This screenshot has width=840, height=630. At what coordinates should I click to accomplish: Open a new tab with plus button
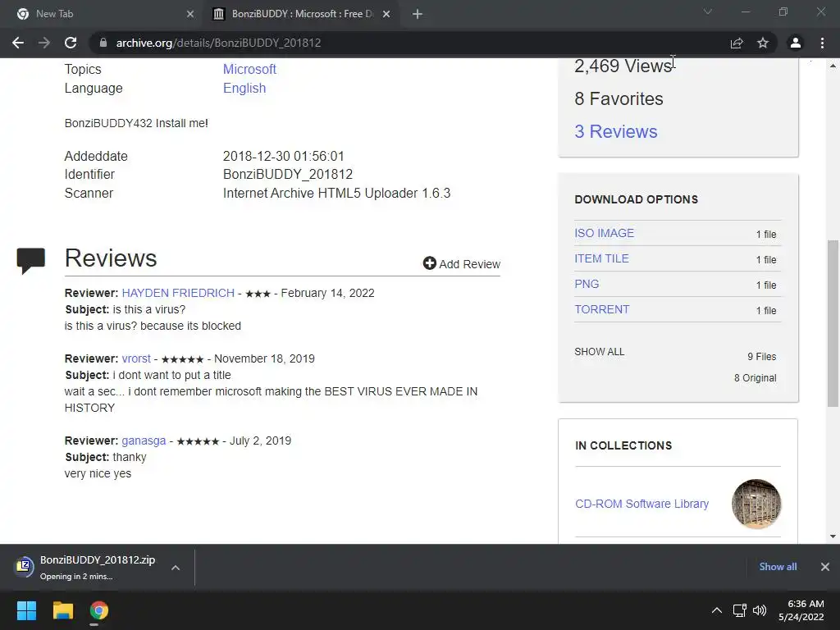point(418,14)
